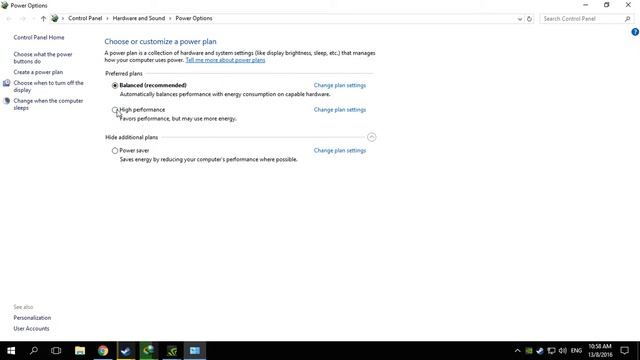The width and height of the screenshot is (640, 360).
Task: Change when the computer sleeps
Action: click(48, 104)
